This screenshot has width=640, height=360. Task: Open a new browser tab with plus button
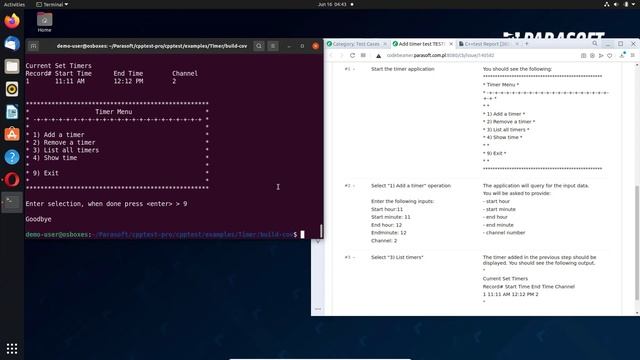(x=527, y=43)
